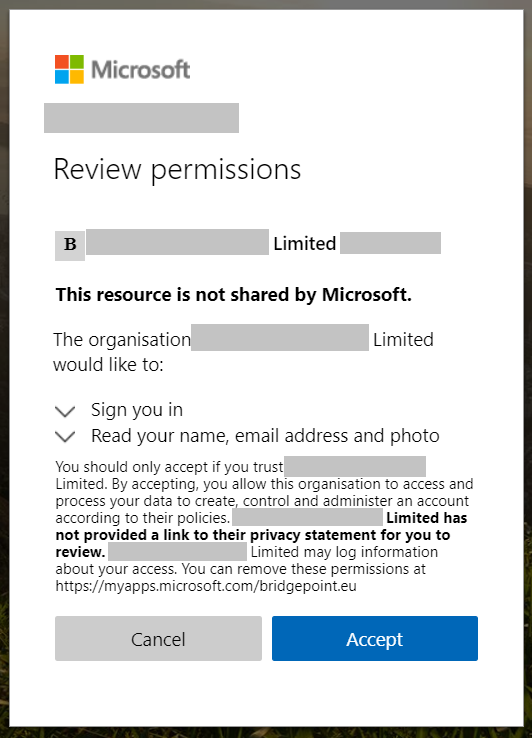Click the Review permissions heading
This screenshot has height=738, width=532.
(177, 169)
